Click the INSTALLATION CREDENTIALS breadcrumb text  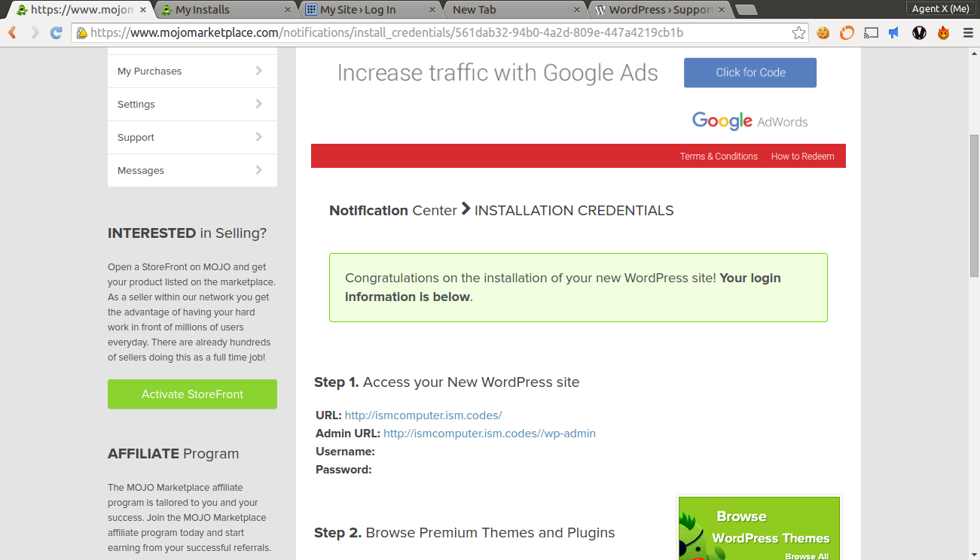coord(574,211)
